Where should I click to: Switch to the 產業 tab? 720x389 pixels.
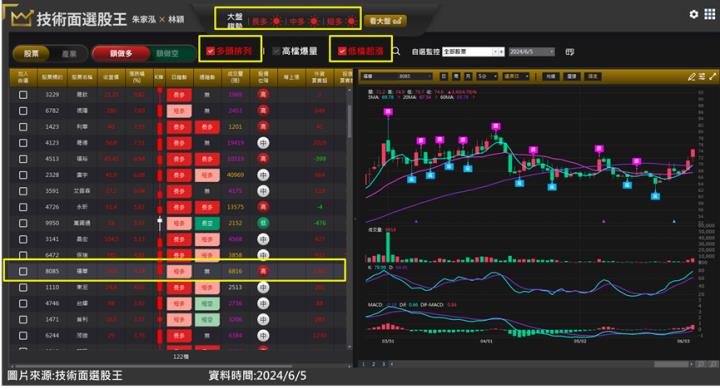pyautogui.click(x=69, y=54)
